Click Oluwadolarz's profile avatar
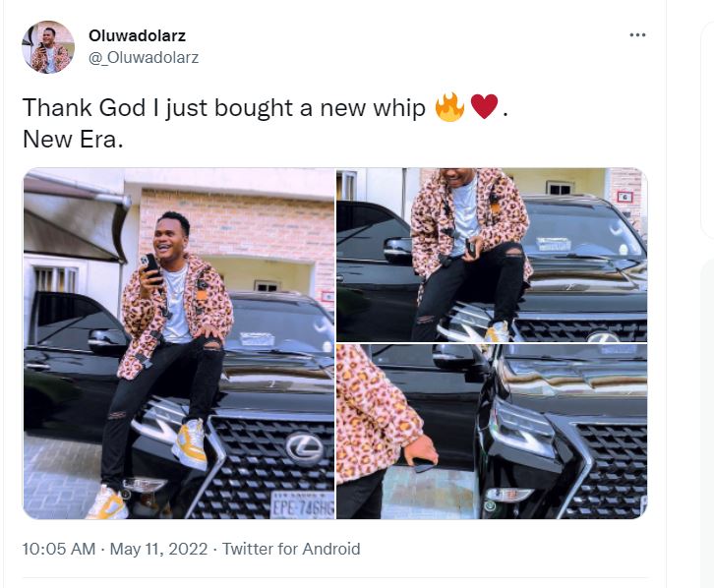Screen dimensions: 714x588 (x=47, y=46)
